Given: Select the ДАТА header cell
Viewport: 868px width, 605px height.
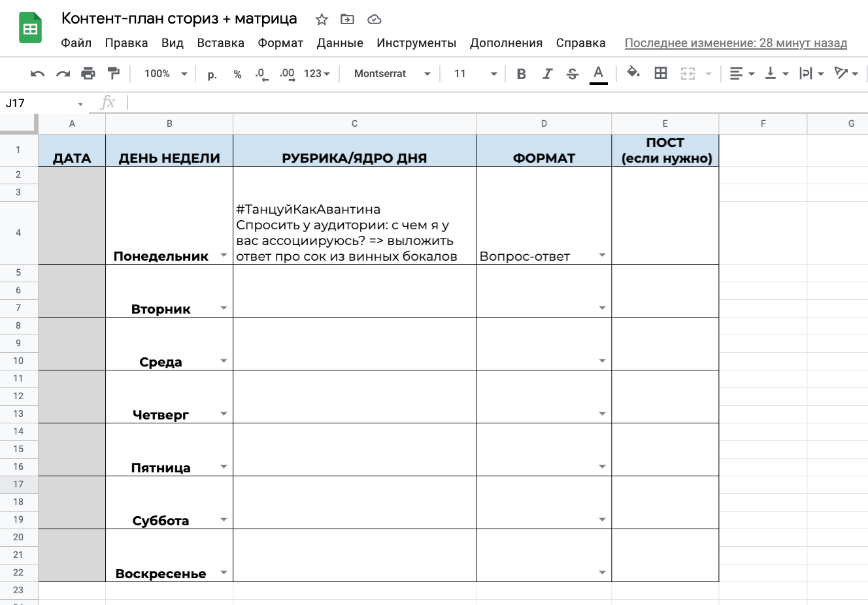Looking at the screenshot, I should (72, 150).
